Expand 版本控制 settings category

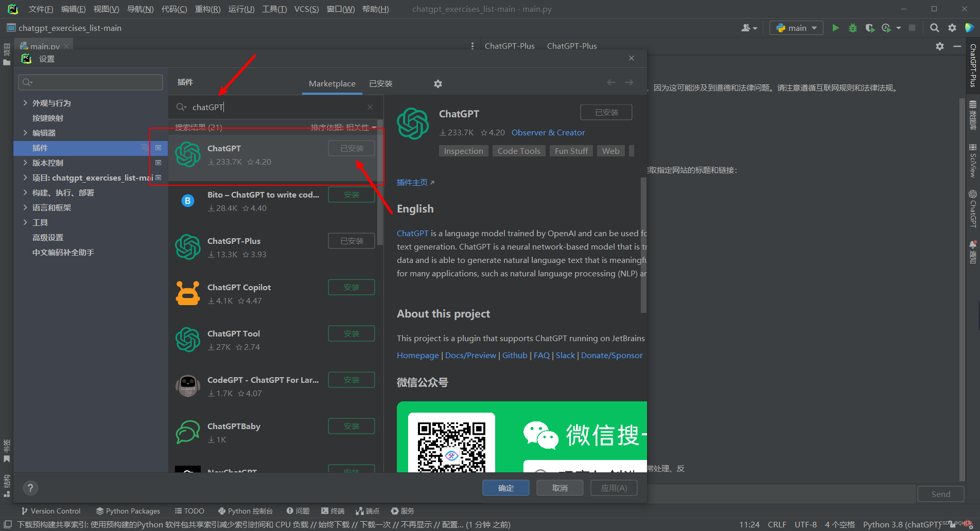pos(25,163)
